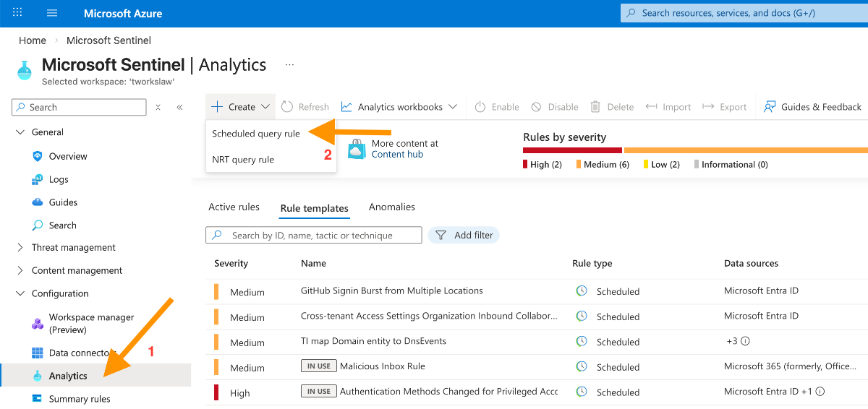Open the Create dropdown
This screenshot has width=868, height=409.
241,107
